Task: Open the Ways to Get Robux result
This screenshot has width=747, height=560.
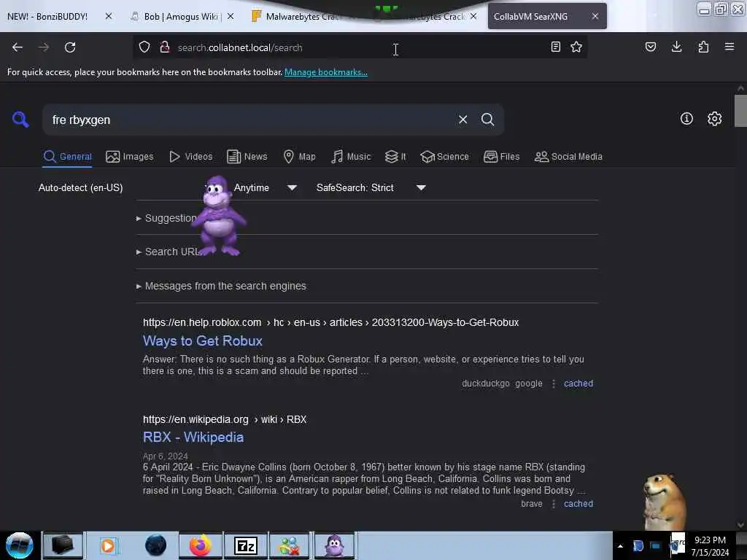Action: [x=203, y=341]
